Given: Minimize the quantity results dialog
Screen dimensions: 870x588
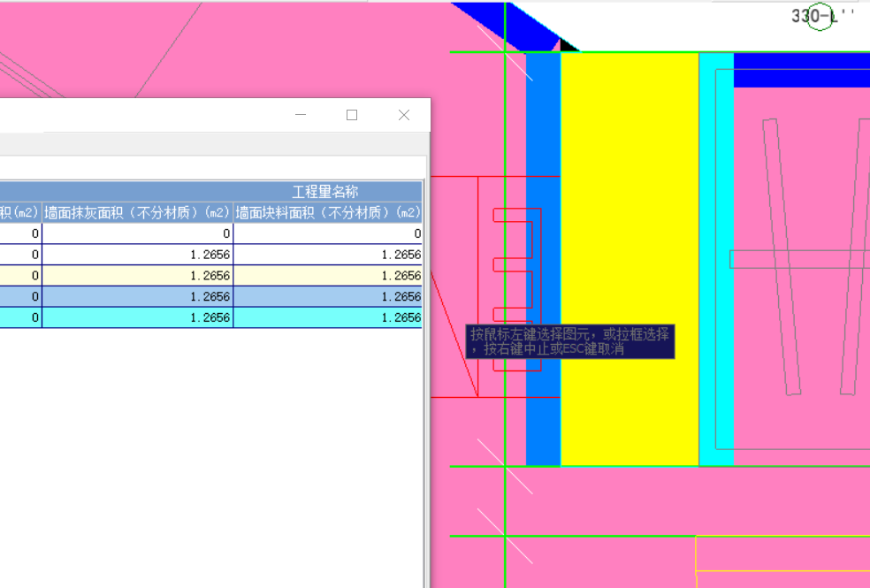Looking at the screenshot, I should (301, 115).
